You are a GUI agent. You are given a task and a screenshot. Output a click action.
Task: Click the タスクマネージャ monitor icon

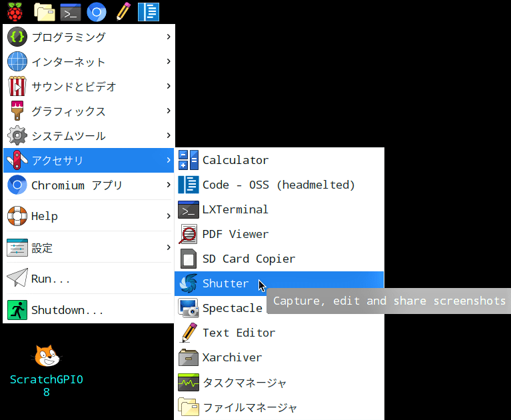click(x=189, y=382)
